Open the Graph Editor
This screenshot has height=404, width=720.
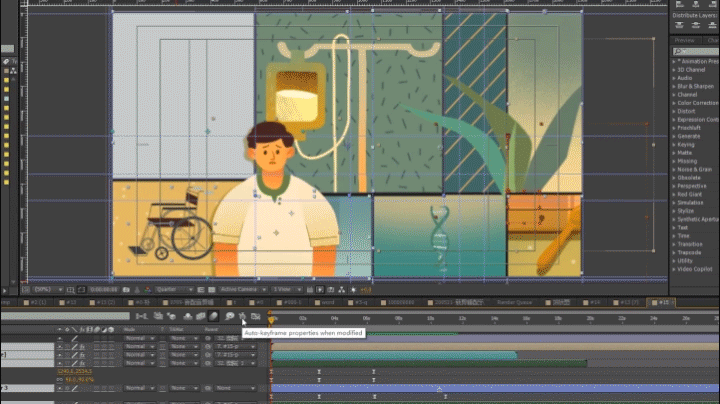click(256, 316)
